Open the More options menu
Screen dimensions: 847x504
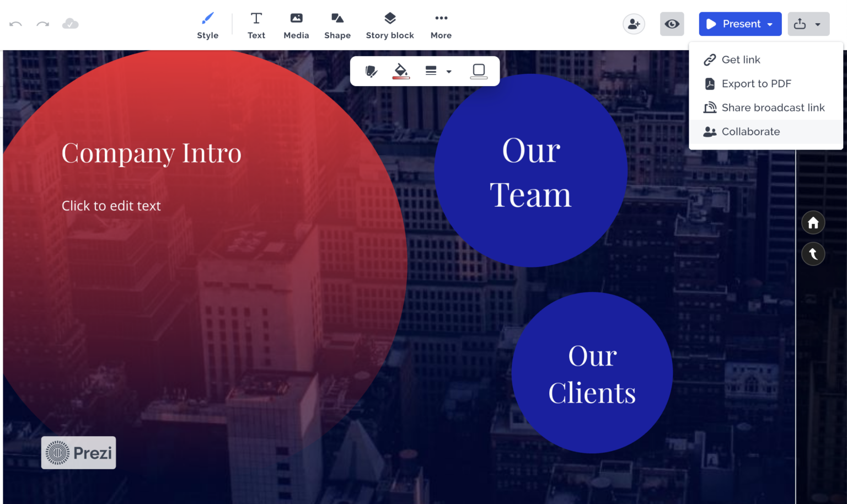tap(441, 24)
